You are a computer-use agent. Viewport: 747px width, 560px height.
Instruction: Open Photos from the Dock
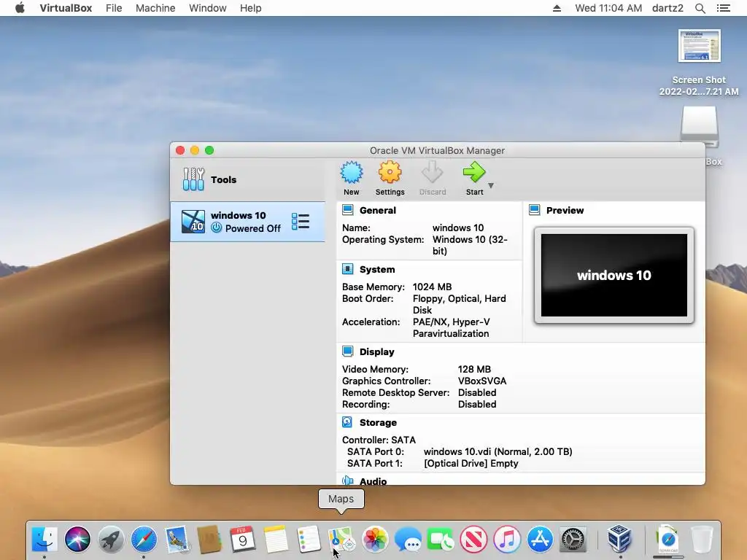click(x=375, y=539)
